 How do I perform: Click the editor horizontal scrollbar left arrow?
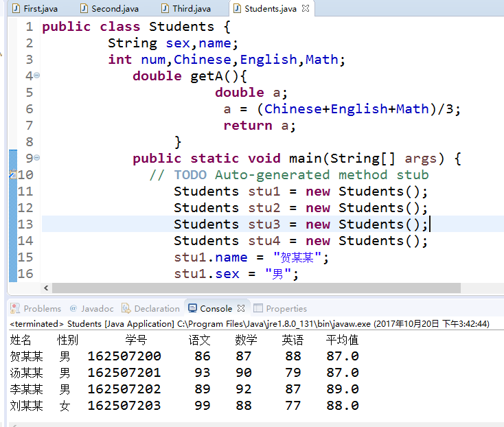[46, 288]
